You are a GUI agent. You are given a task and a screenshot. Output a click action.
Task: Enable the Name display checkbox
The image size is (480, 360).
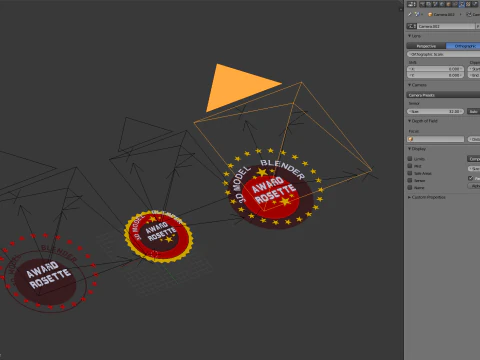pyautogui.click(x=410, y=187)
